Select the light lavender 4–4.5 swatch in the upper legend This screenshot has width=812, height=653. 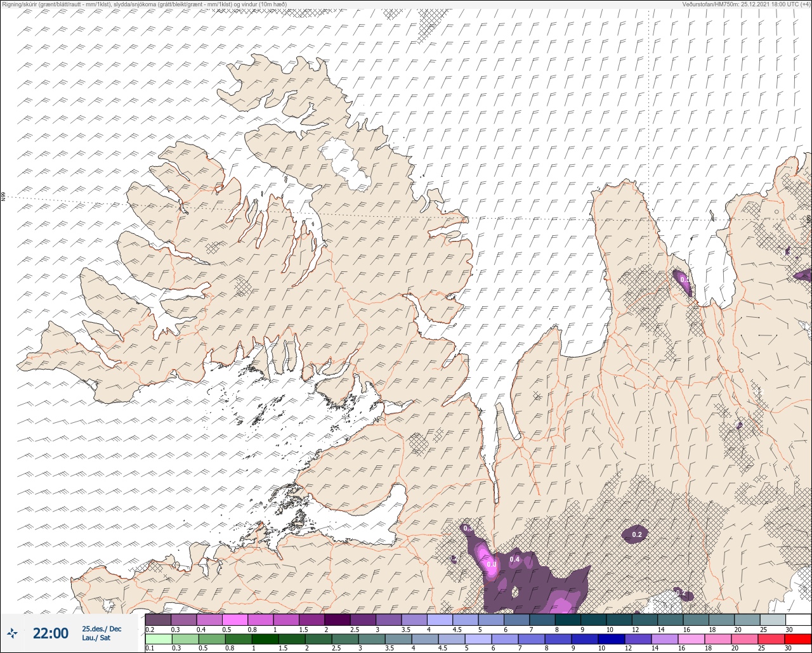click(440, 619)
